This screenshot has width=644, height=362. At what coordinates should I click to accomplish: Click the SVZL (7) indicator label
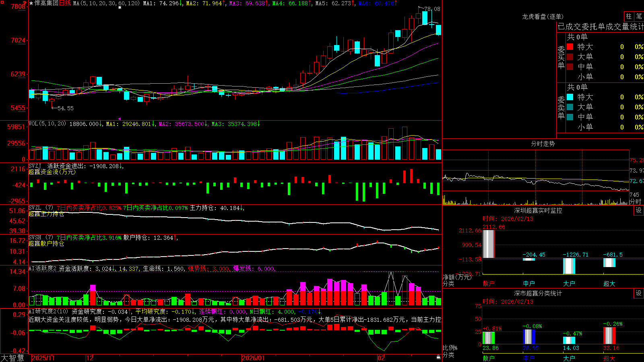pyautogui.click(x=41, y=208)
